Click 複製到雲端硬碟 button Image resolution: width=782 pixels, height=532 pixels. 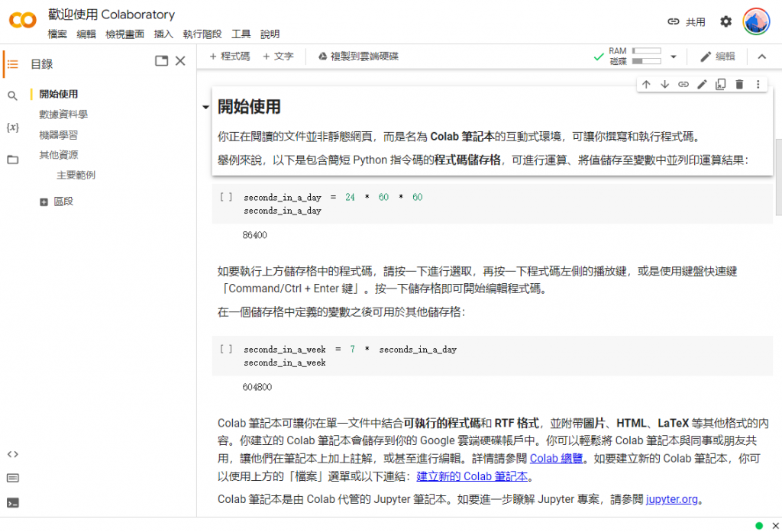[359, 56]
